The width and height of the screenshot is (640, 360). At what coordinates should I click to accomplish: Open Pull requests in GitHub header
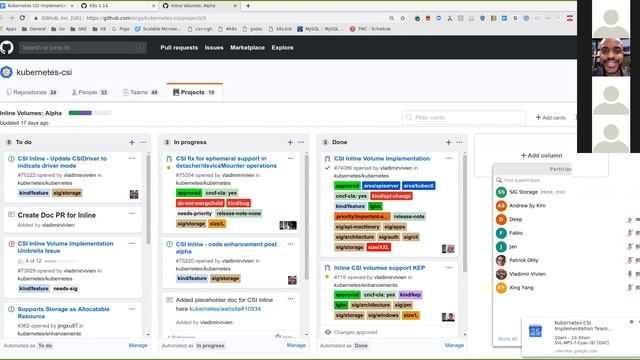(179, 47)
